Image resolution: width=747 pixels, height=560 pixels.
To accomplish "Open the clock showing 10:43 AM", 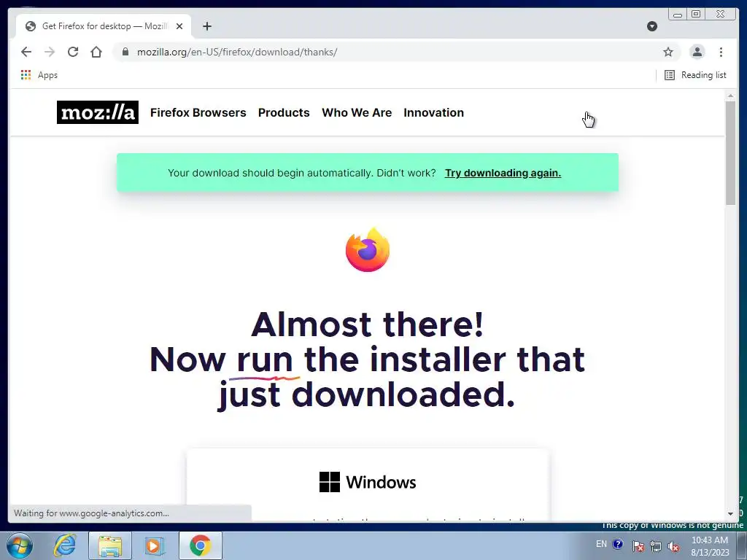I will (x=710, y=546).
